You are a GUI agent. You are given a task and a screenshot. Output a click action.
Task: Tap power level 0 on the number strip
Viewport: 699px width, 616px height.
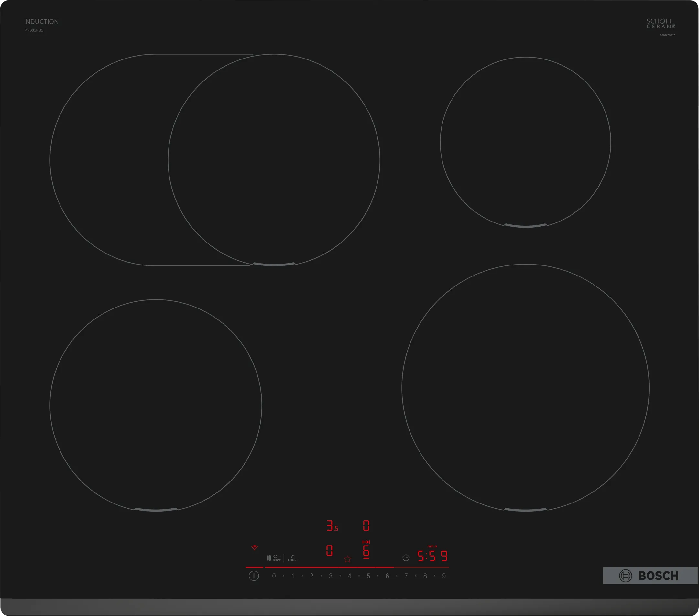[274, 576]
